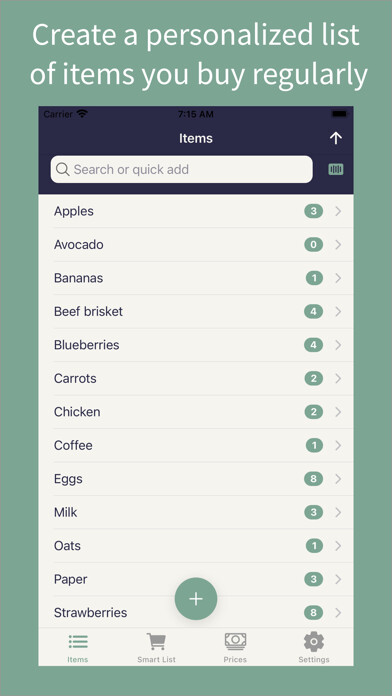Tap the count badge on Avocado
The height and width of the screenshot is (696, 392).
pyautogui.click(x=314, y=245)
